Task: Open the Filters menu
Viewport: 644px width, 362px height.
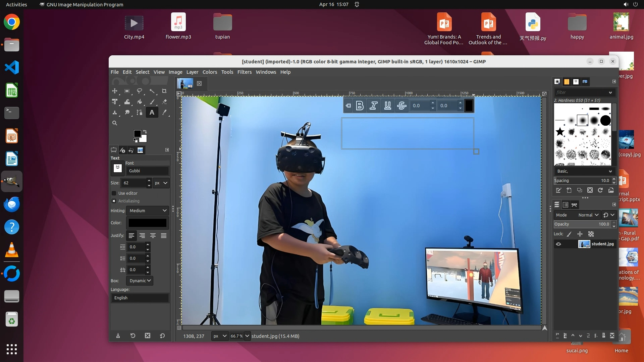Action: pos(244,72)
